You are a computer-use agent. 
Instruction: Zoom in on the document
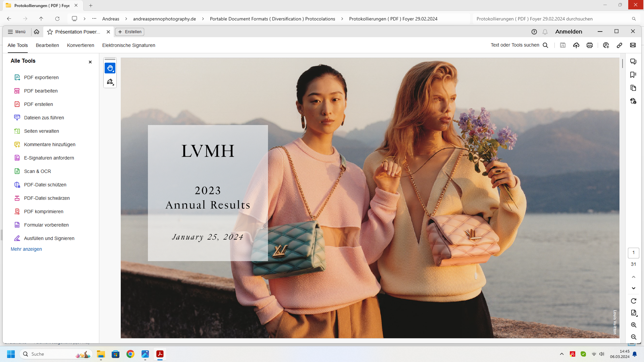coord(634,325)
